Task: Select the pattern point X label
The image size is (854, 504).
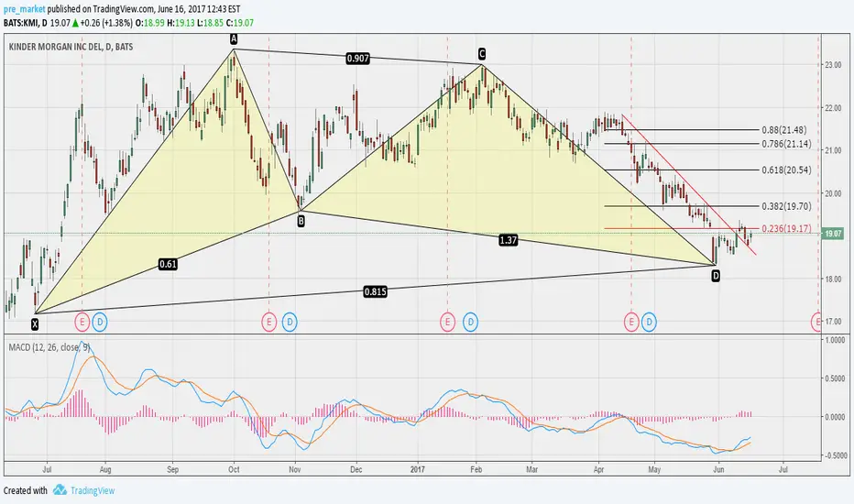Action: (x=35, y=324)
